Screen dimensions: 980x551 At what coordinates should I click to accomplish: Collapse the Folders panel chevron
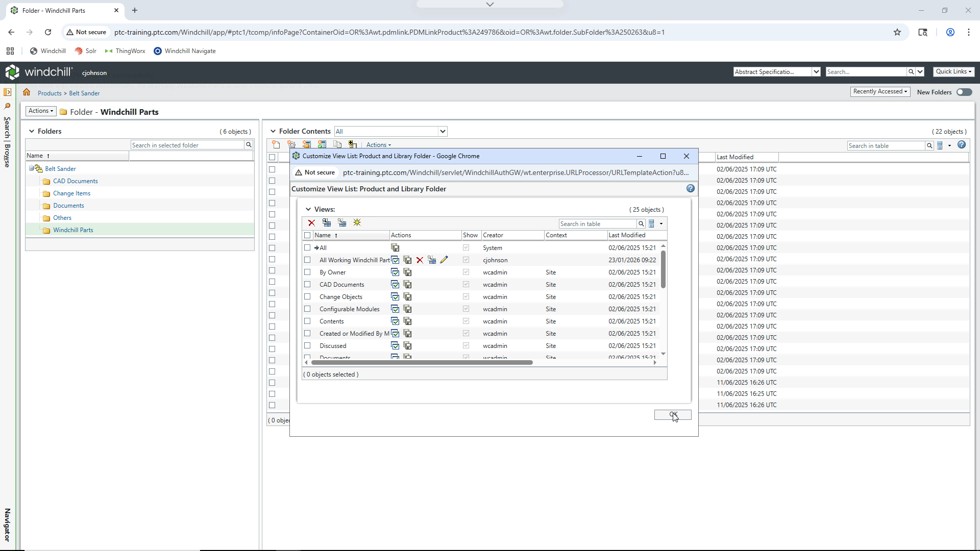[x=32, y=132]
